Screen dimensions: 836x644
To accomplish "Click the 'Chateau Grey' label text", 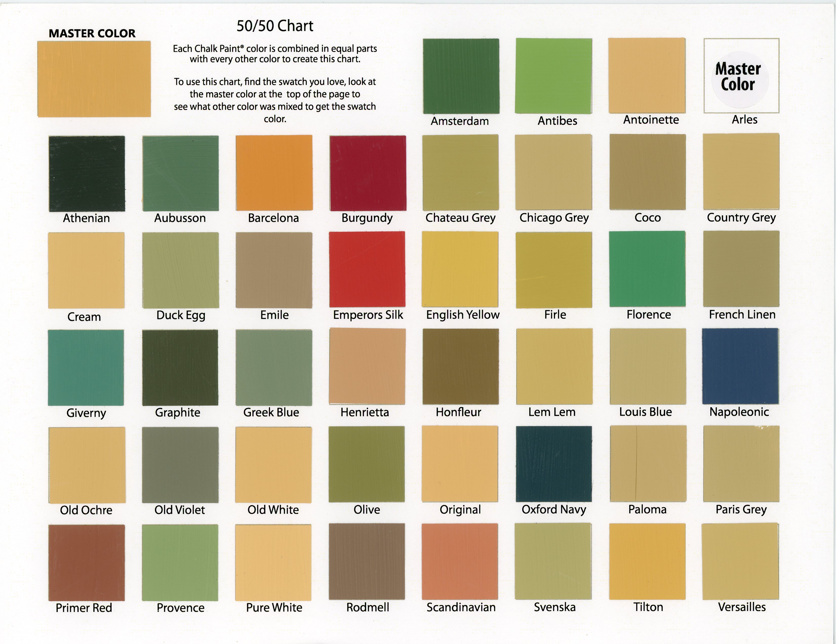I will coord(461,218).
